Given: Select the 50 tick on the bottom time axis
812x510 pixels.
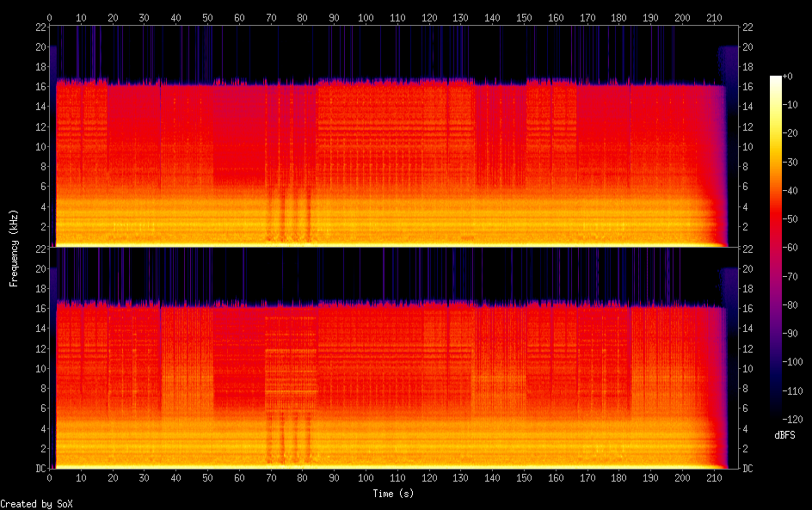Looking at the screenshot, I should (207, 477).
